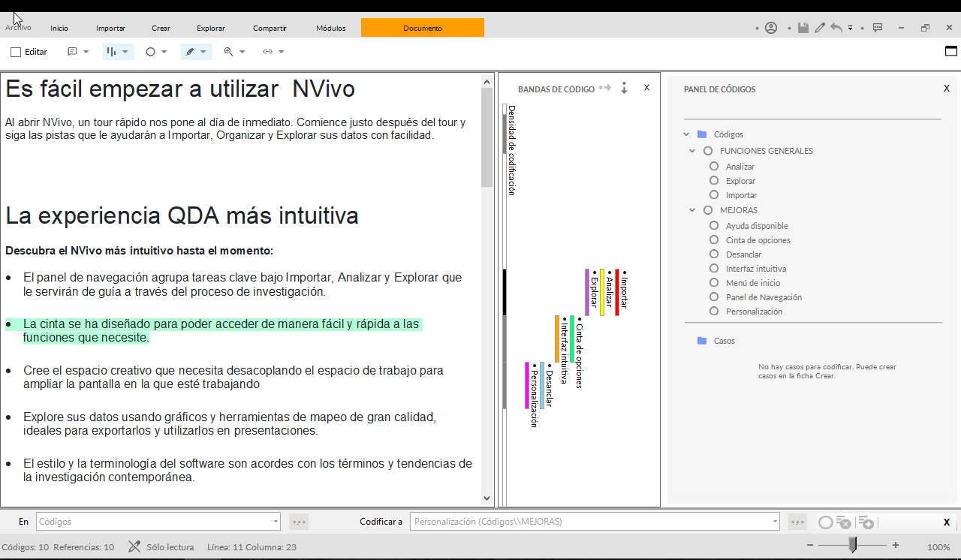Click the zoom slider handle
Viewport: 961px width, 560px height.
click(x=853, y=545)
